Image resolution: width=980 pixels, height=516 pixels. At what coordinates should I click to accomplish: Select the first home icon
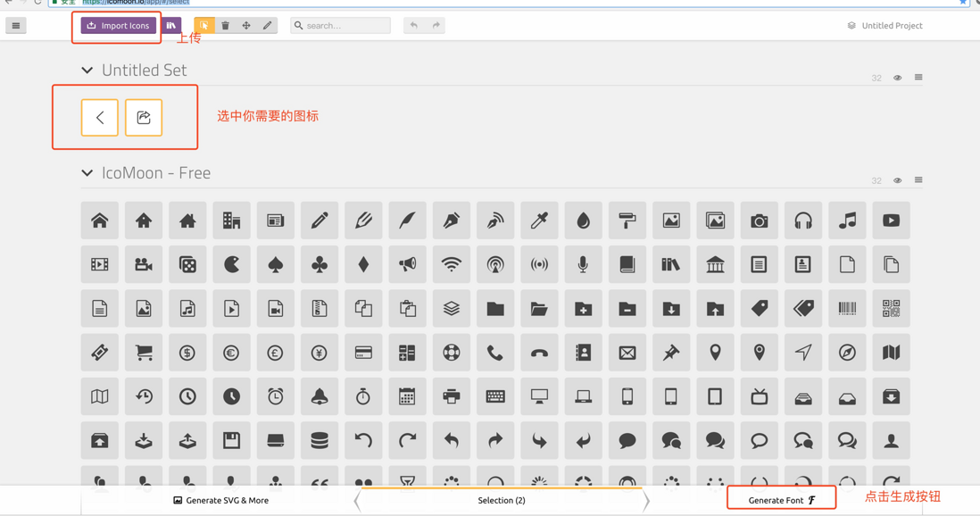click(99, 221)
